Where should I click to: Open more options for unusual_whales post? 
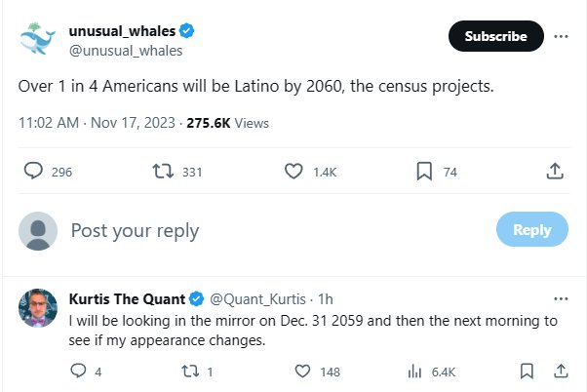pyautogui.click(x=561, y=36)
